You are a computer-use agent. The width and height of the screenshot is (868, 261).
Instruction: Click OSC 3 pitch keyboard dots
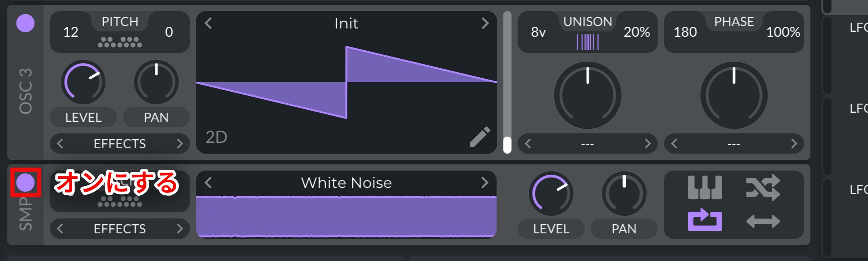tap(120, 42)
